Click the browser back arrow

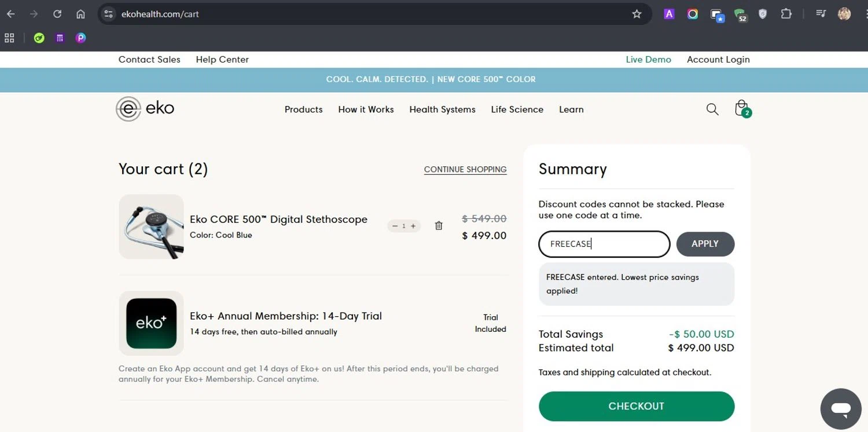click(11, 14)
